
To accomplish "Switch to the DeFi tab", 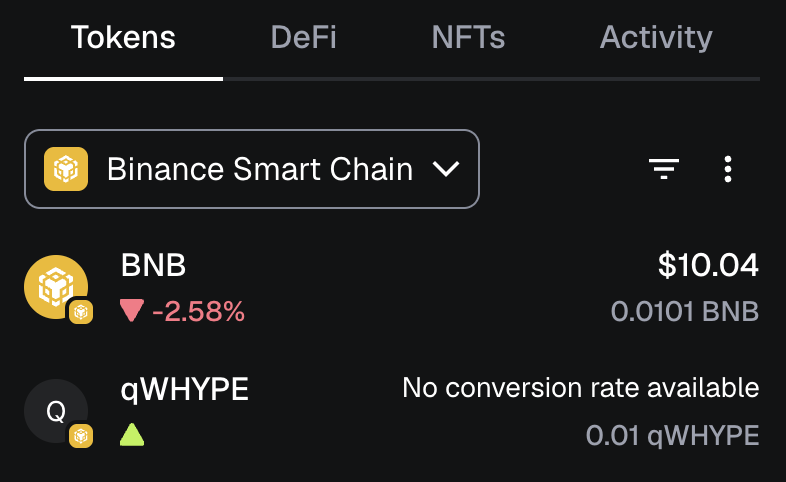I will (x=303, y=38).
